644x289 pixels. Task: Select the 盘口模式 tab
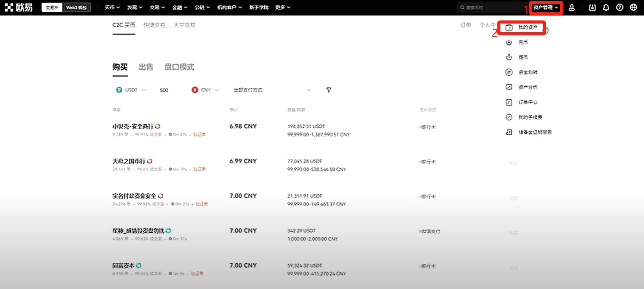(179, 67)
